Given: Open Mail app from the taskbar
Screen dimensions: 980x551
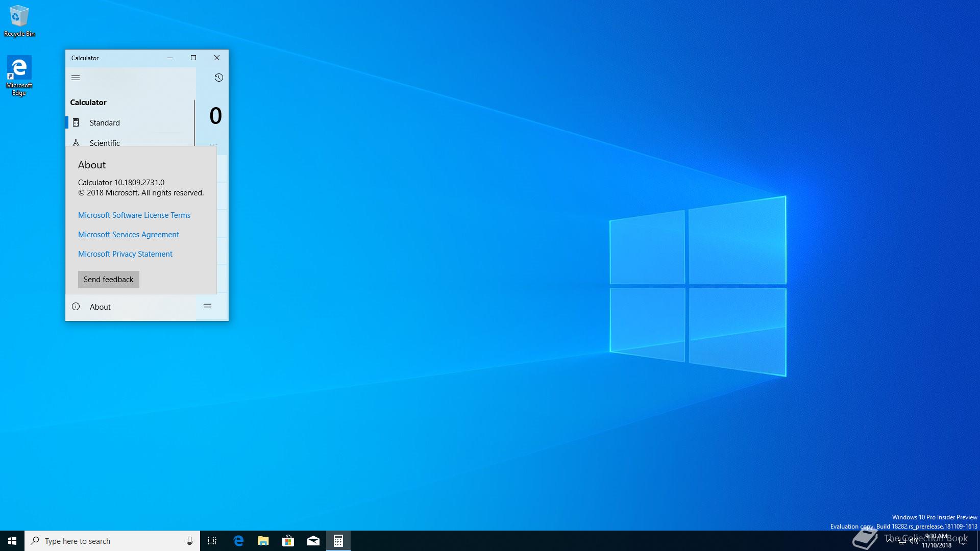Looking at the screenshot, I should [x=313, y=541].
